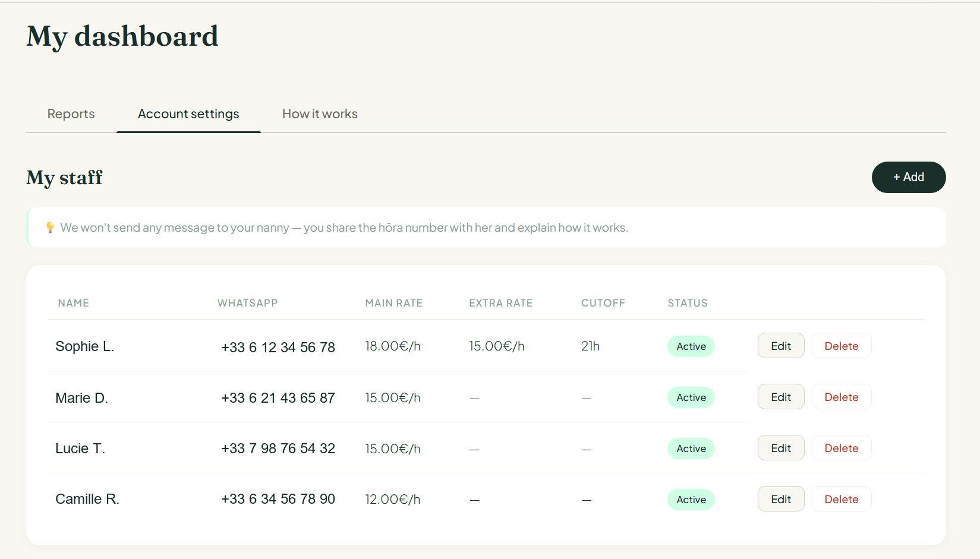The height and width of the screenshot is (559, 980).
Task: Edit Sophie L.'s staff entry
Action: [780, 346]
